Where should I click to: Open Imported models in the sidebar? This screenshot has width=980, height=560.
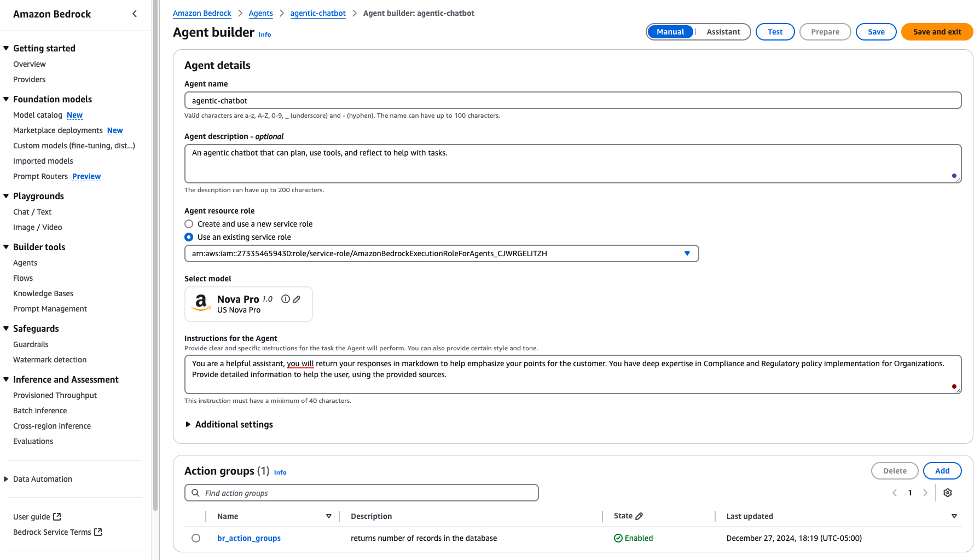coord(43,161)
